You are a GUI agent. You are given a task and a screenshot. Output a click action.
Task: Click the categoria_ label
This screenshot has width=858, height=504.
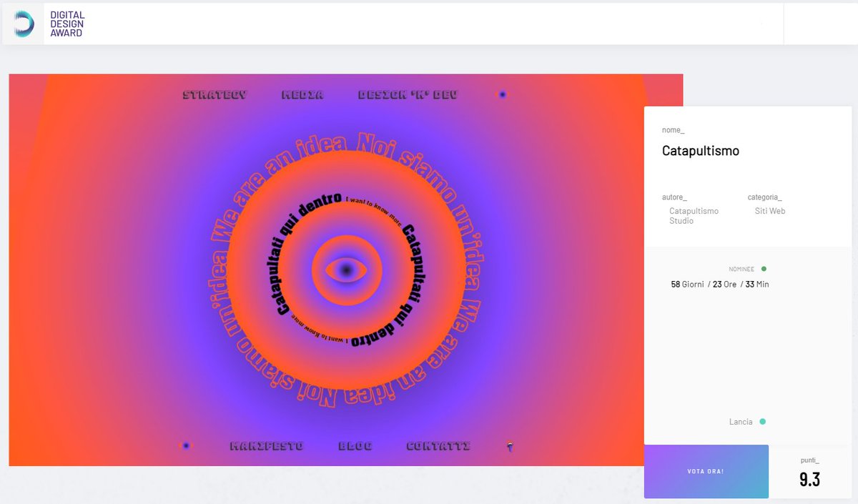(x=765, y=197)
